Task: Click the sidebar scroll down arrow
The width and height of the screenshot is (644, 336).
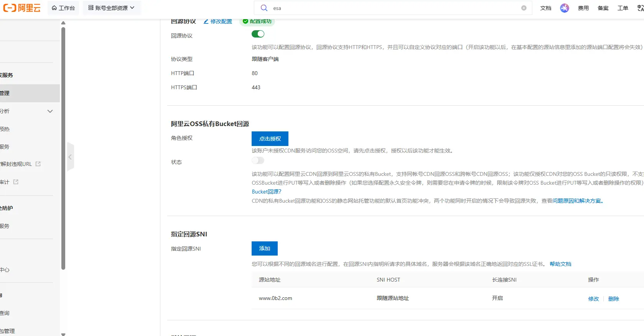Action: (63, 334)
